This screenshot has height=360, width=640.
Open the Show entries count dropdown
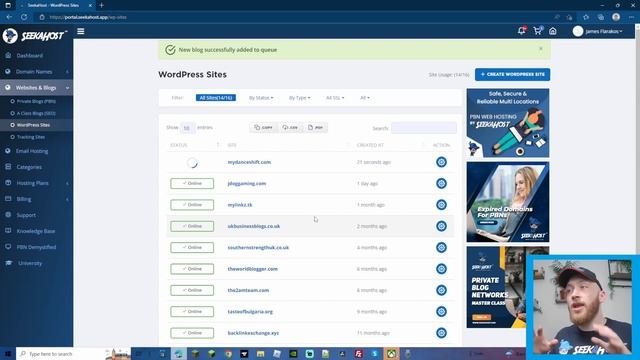[x=187, y=127]
